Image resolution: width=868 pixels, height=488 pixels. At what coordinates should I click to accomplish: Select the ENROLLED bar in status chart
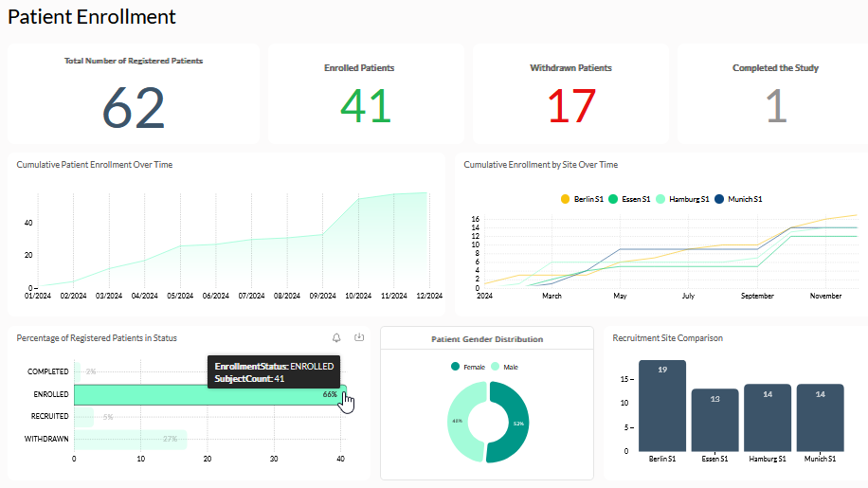[x=208, y=394]
